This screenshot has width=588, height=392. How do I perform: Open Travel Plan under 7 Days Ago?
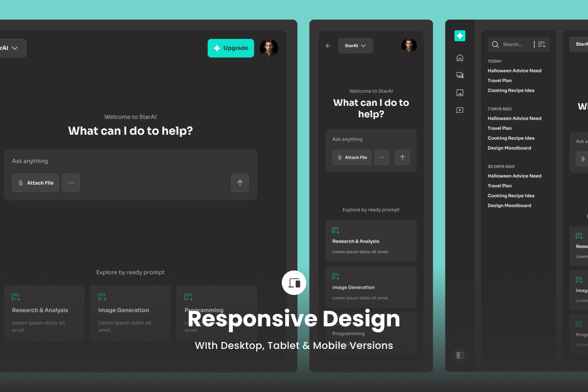click(499, 128)
